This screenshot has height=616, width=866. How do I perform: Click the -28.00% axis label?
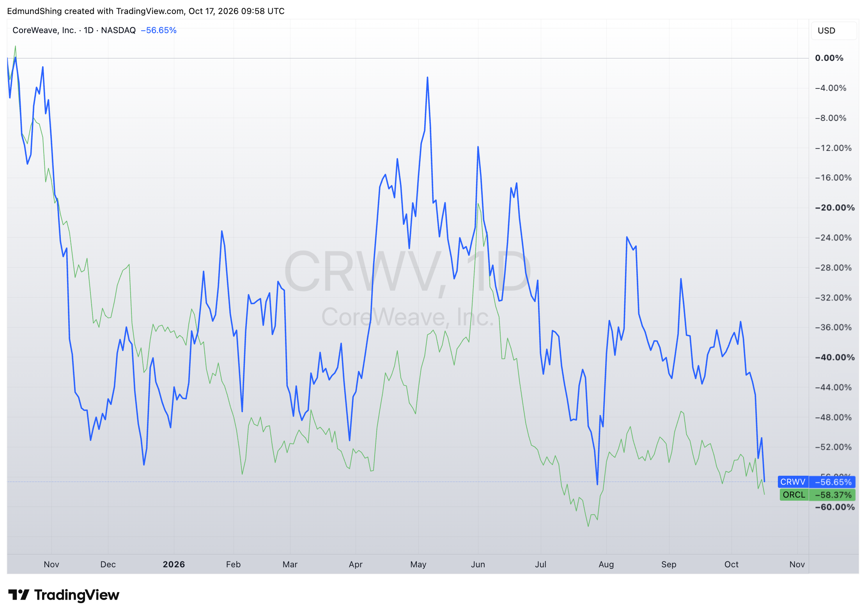[x=834, y=268]
